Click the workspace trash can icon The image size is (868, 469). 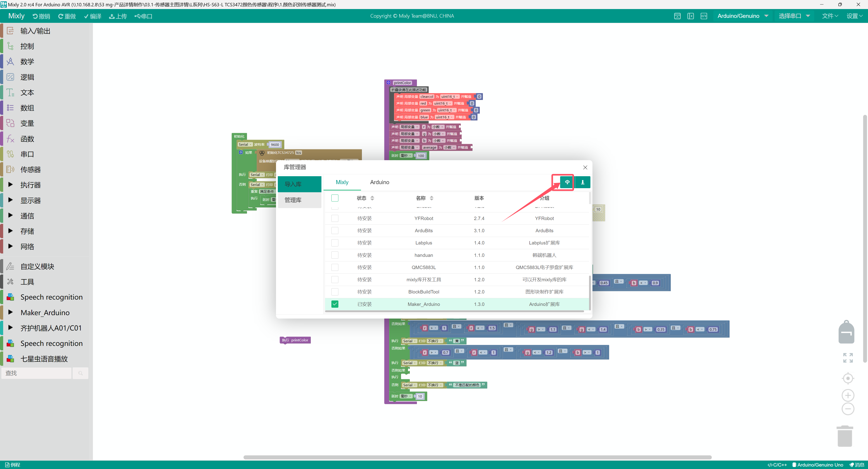845,436
